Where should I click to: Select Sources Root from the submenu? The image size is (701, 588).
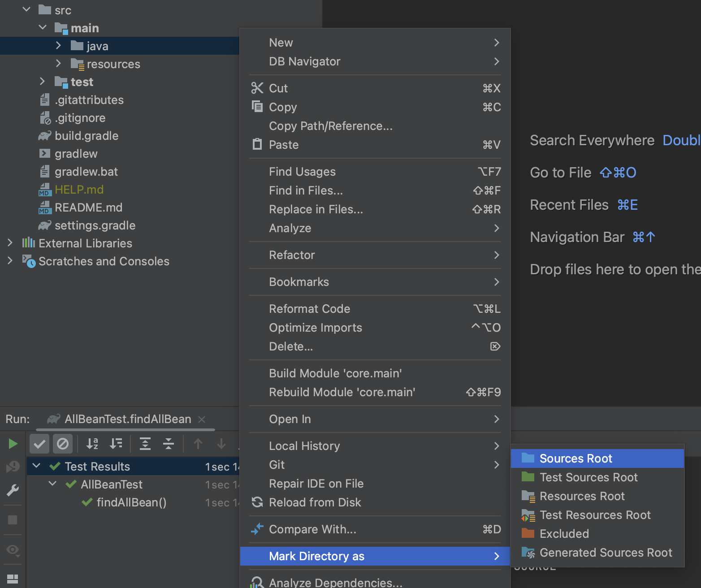click(576, 458)
